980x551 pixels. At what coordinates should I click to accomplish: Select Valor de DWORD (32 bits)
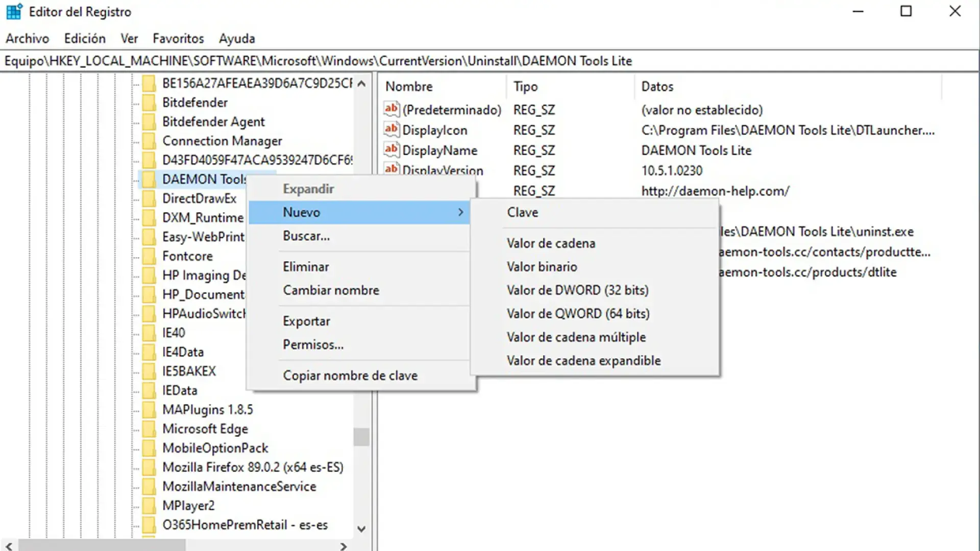[x=577, y=290]
